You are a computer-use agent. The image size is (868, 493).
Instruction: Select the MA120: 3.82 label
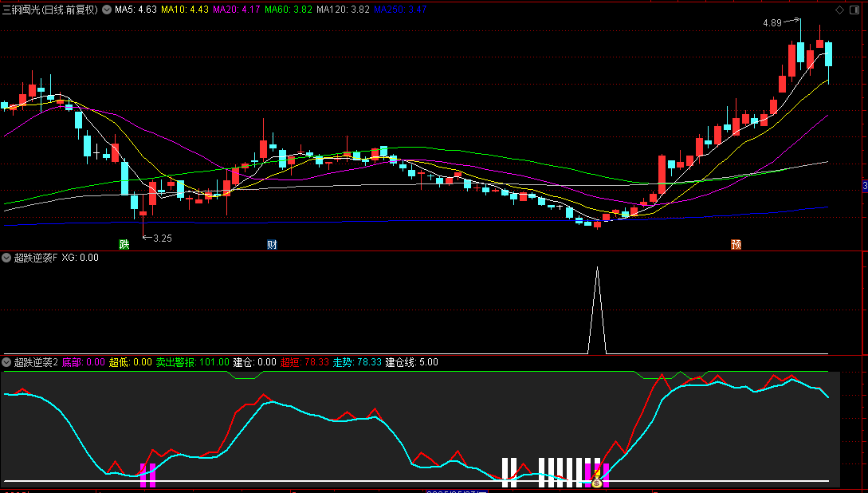click(x=343, y=10)
